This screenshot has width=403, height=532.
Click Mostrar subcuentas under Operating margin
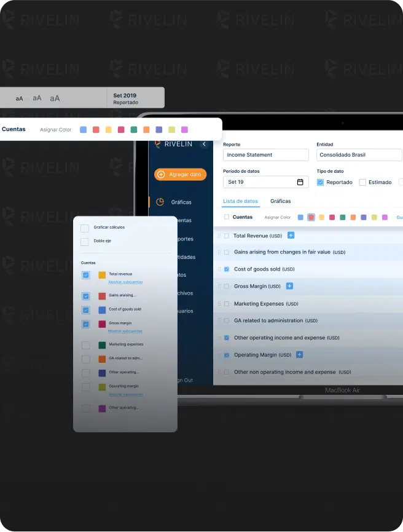[126, 394]
